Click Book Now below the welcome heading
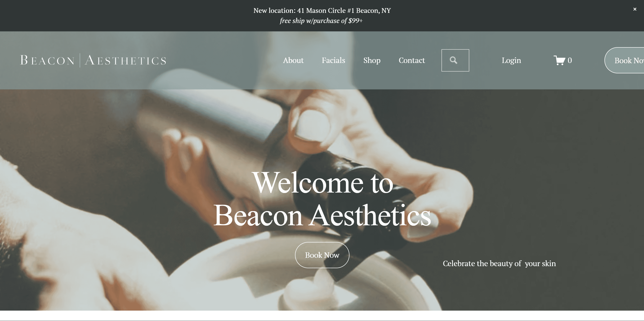Screen dimensions: 644x321 [322, 255]
